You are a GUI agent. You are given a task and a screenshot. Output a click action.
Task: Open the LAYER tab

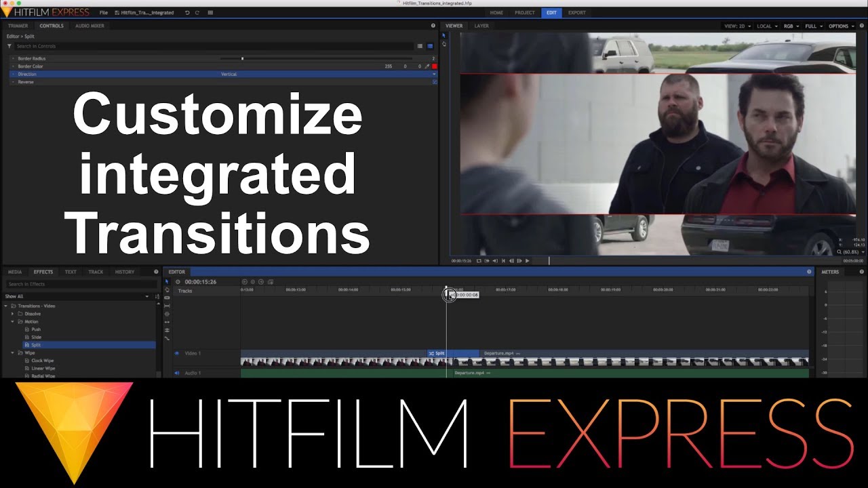tap(481, 26)
